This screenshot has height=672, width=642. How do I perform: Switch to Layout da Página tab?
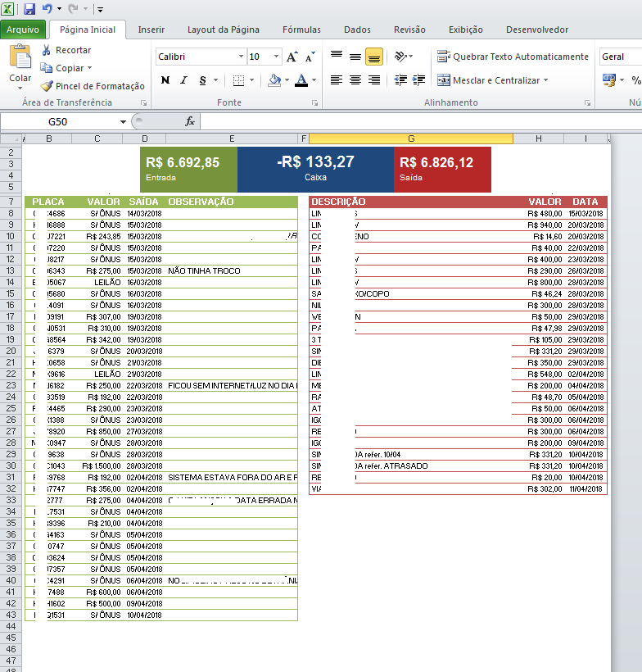coord(223,30)
